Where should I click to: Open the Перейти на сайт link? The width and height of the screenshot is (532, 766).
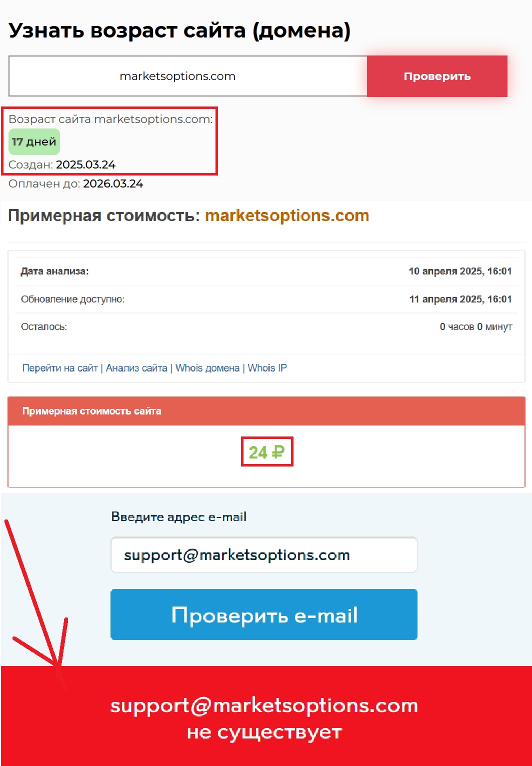point(60,368)
